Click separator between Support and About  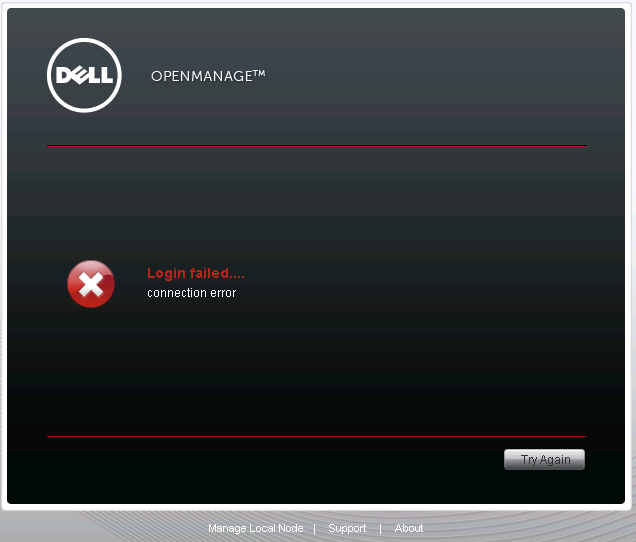click(380, 528)
